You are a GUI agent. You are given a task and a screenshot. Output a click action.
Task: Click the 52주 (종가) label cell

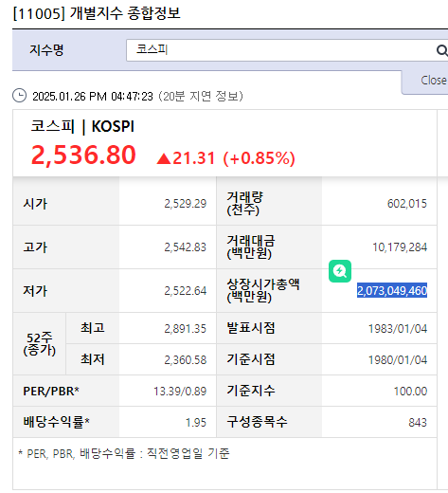(x=40, y=344)
